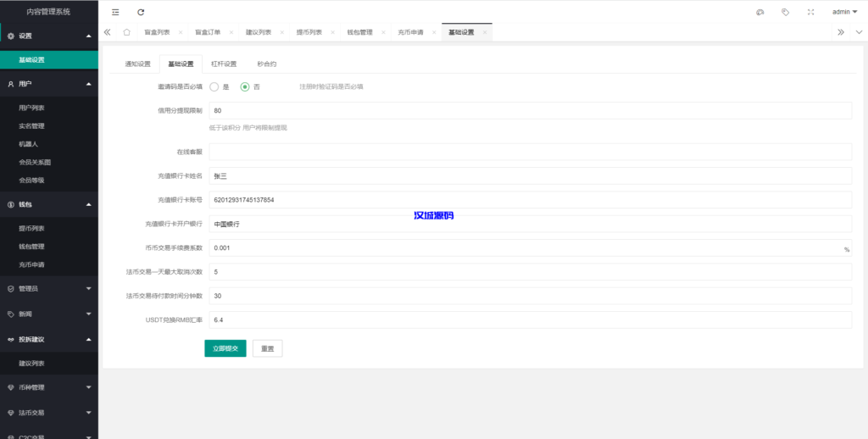Click the 重置 button
The width and height of the screenshot is (868, 439).
pos(267,348)
